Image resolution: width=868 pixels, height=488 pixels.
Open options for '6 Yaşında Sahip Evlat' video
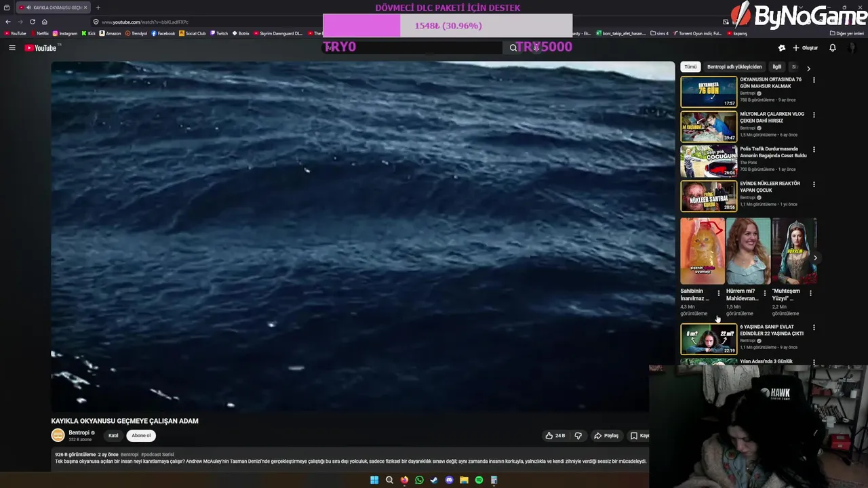coord(814,327)
